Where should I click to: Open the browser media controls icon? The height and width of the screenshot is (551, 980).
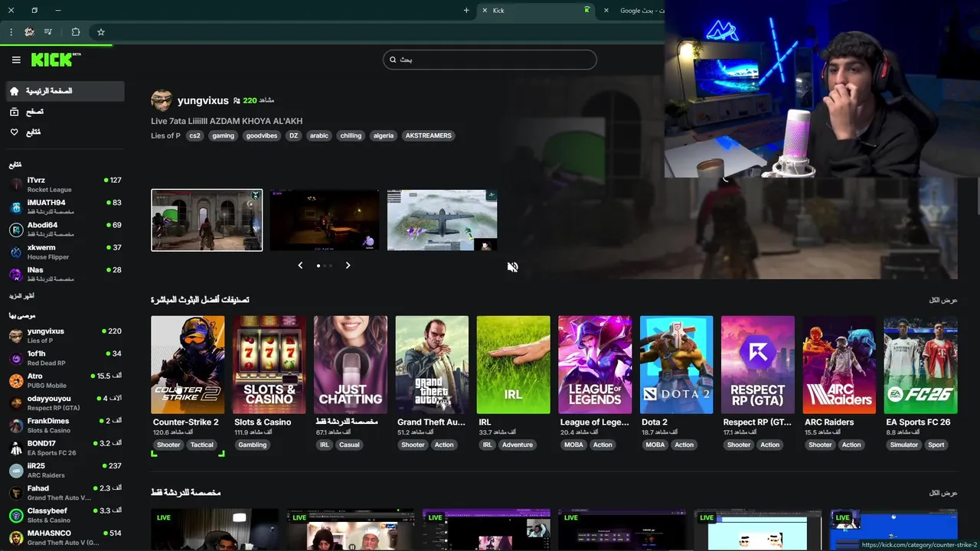pos(48,32)
